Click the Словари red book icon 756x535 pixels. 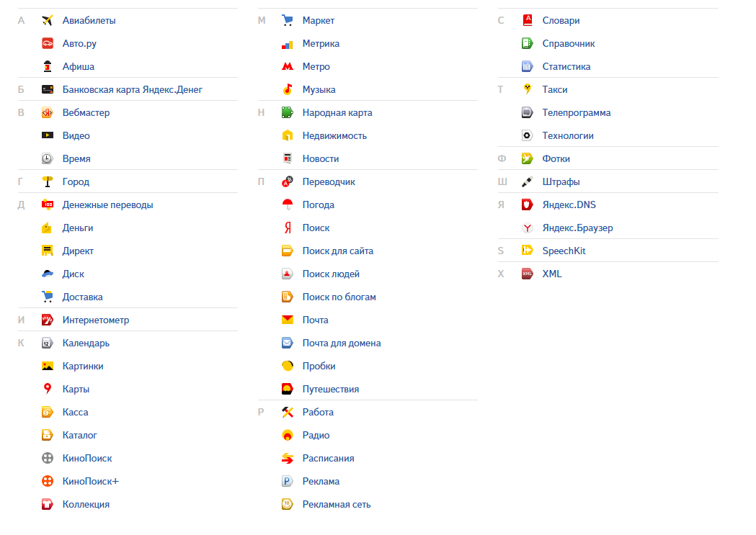coord(528,20)
